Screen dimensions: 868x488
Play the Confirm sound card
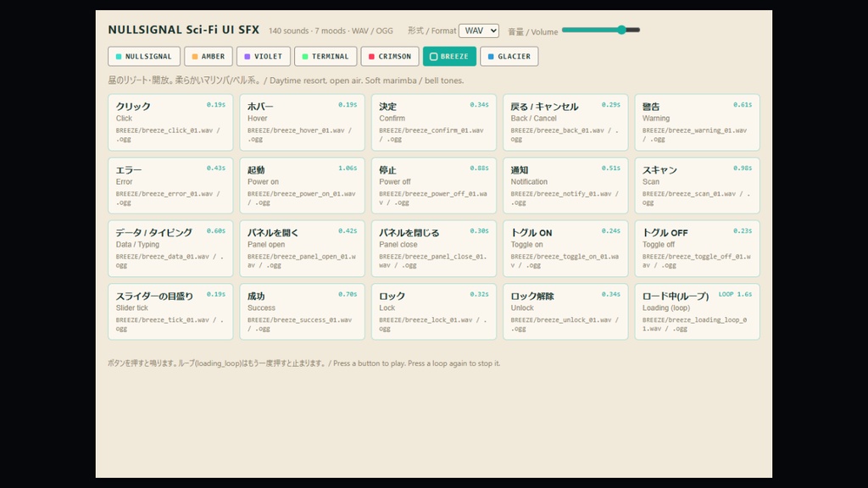[434, 122]
